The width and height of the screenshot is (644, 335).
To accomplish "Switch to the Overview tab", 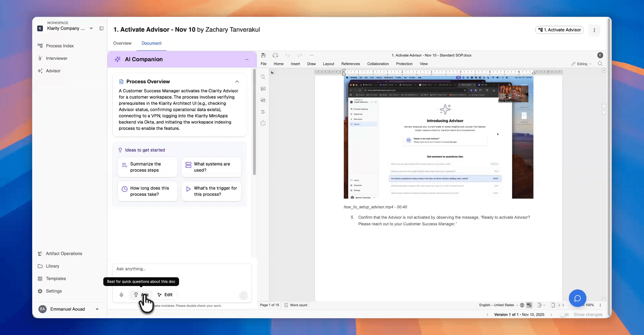I will tap(122, 43).
